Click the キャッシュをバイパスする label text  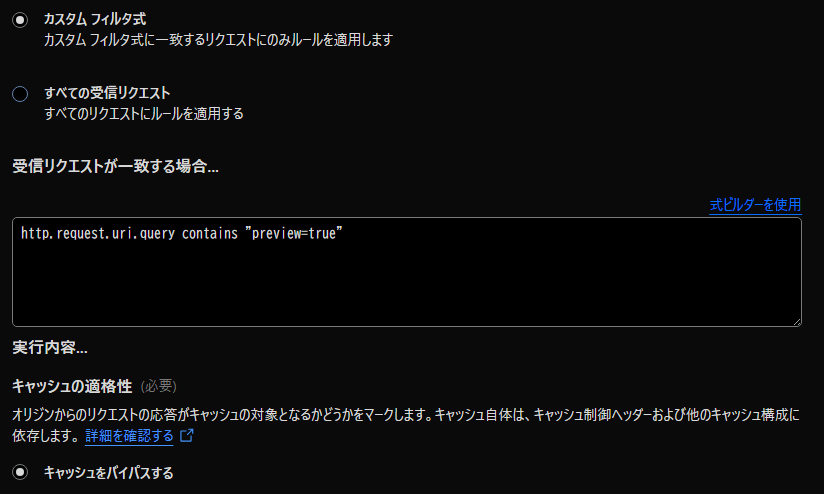(109, 472)
